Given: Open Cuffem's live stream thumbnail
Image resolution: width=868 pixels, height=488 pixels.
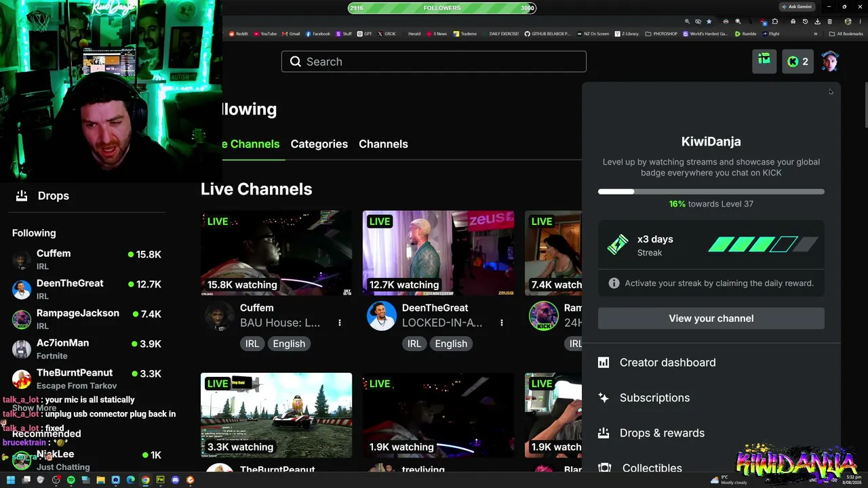Looking at the screenshot, I should [276, 253].
